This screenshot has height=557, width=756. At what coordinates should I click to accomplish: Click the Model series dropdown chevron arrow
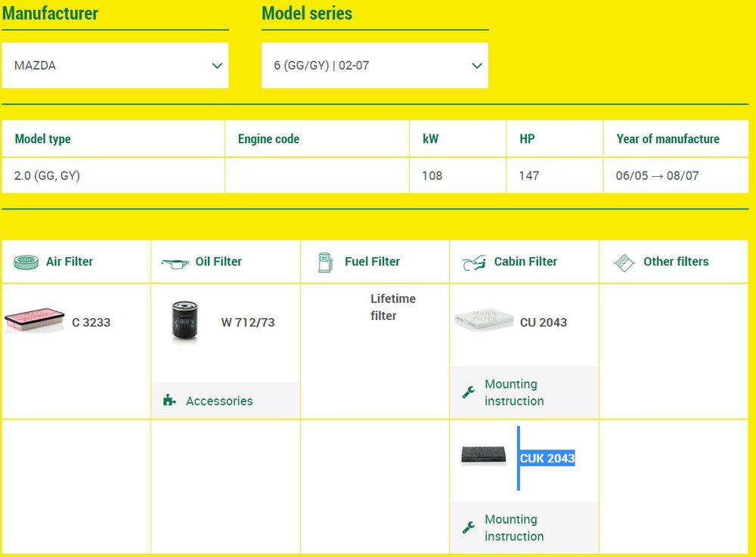pos(477,66)
